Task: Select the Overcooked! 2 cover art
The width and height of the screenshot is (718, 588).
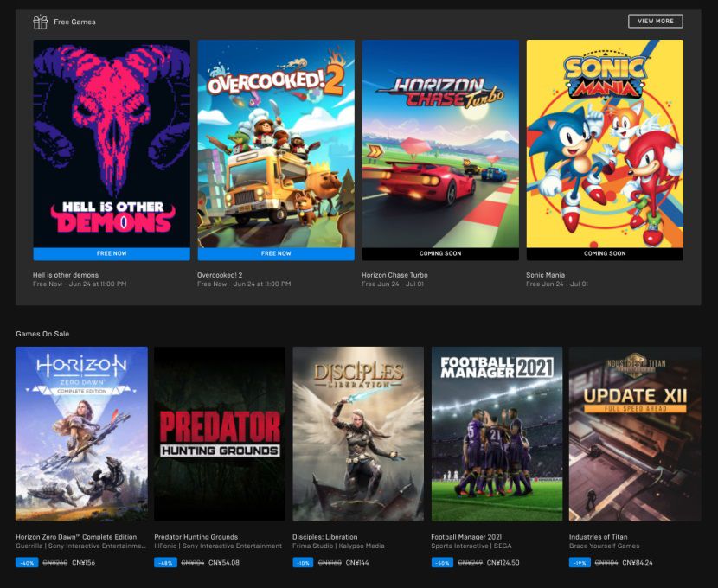Action: (276, 144)
